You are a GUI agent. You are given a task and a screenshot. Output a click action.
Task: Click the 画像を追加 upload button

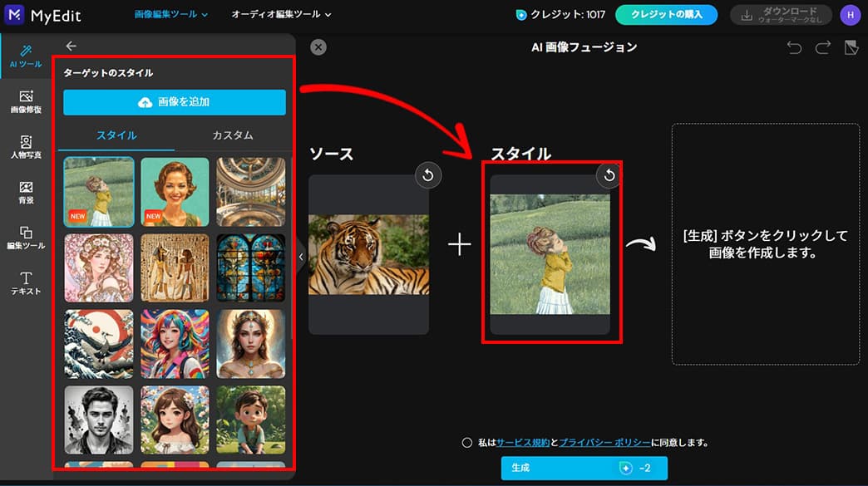tap(175, 102)
